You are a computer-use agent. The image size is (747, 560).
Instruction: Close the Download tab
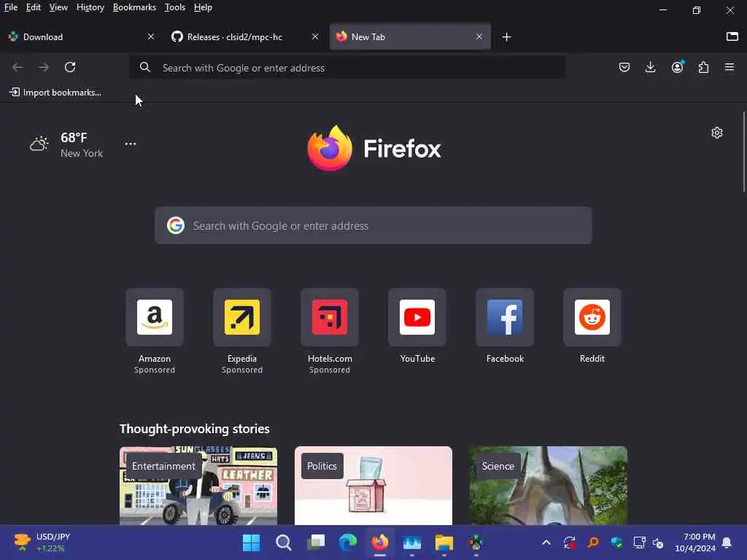pyautogui.click(x=151, y=36)
